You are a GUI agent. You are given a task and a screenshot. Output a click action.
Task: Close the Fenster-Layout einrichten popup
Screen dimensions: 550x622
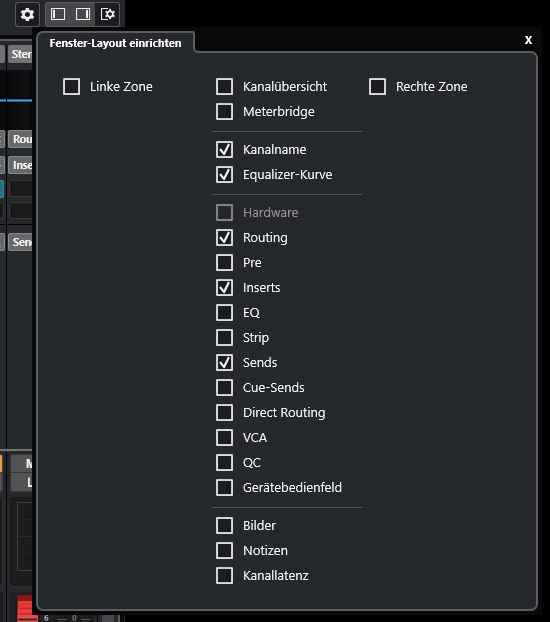coord(528,40)
